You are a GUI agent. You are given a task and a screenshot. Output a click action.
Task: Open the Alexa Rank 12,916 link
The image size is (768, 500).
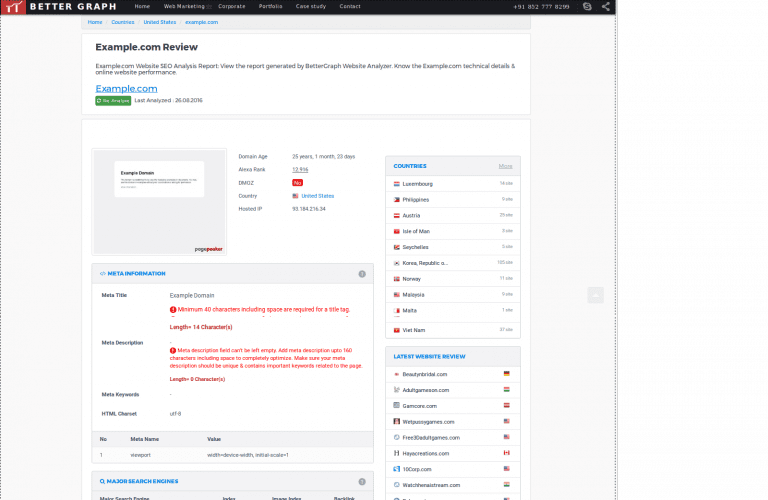click(x=300, y=170)
